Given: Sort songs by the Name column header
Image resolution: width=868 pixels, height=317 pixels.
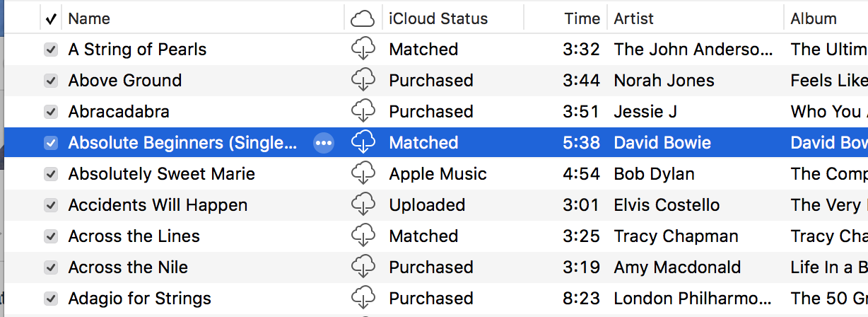Looking at the screenshot, I should click(x=89, y=18).
